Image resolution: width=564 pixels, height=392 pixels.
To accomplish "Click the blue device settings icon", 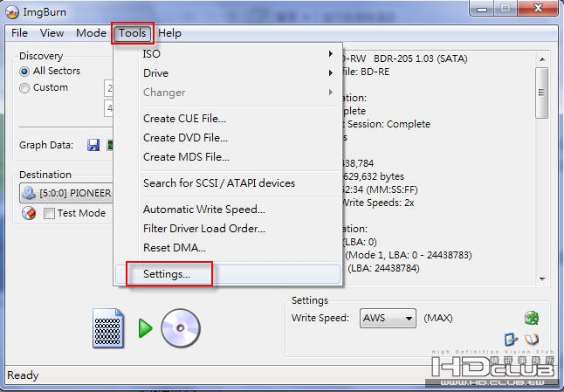I will pos(511,339).
